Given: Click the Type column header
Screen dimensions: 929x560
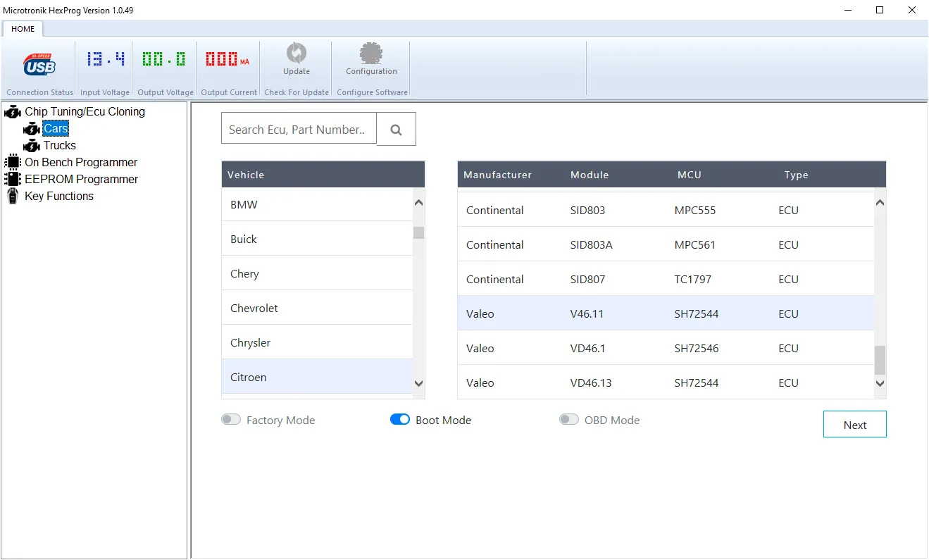Looking at the screenshot, I should pos(797,175).
